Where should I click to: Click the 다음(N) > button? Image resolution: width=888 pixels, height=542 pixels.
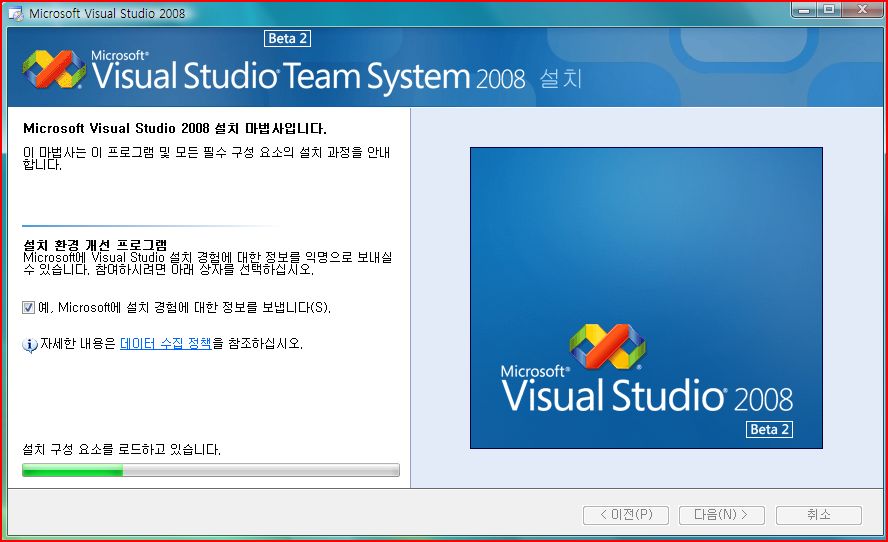[x=722, y=515]
